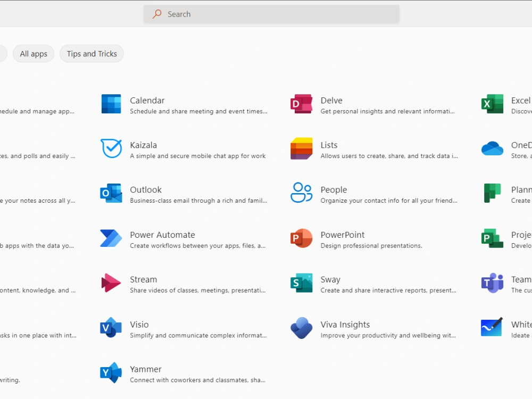Click the Kaizala title link
This screenshot has height=399, width=532.
[144, 145]
